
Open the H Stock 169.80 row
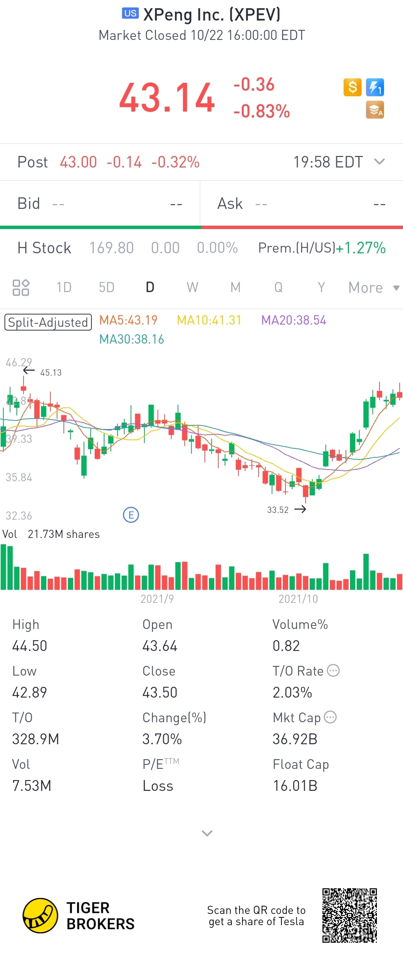click(x=128, y=248)
